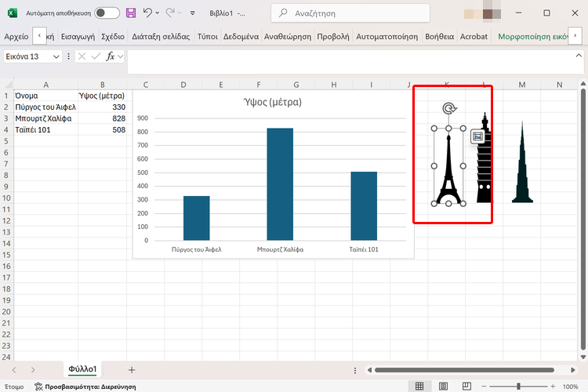588x392 pixels.
Task: Select row 5 header
Action: [x=6, y=141]
